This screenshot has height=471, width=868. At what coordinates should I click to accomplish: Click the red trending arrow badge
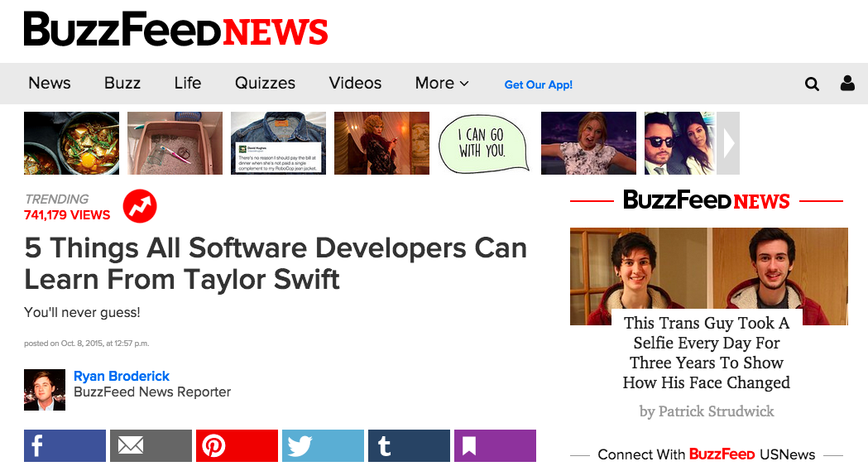(140, 206)
